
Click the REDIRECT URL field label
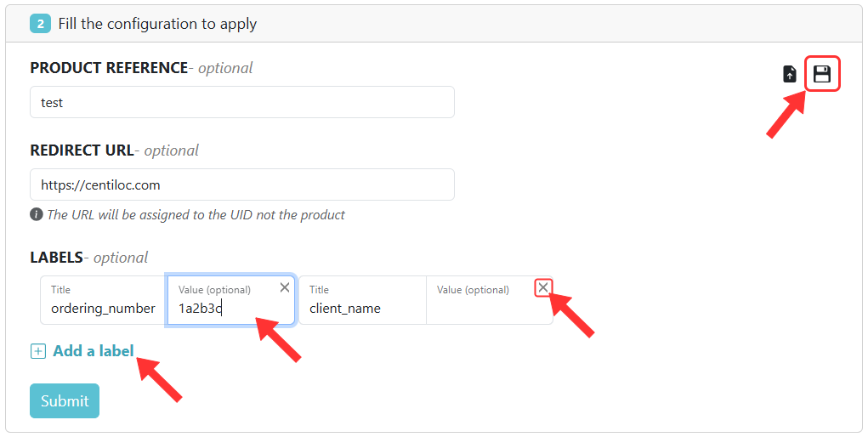(82, 150)
